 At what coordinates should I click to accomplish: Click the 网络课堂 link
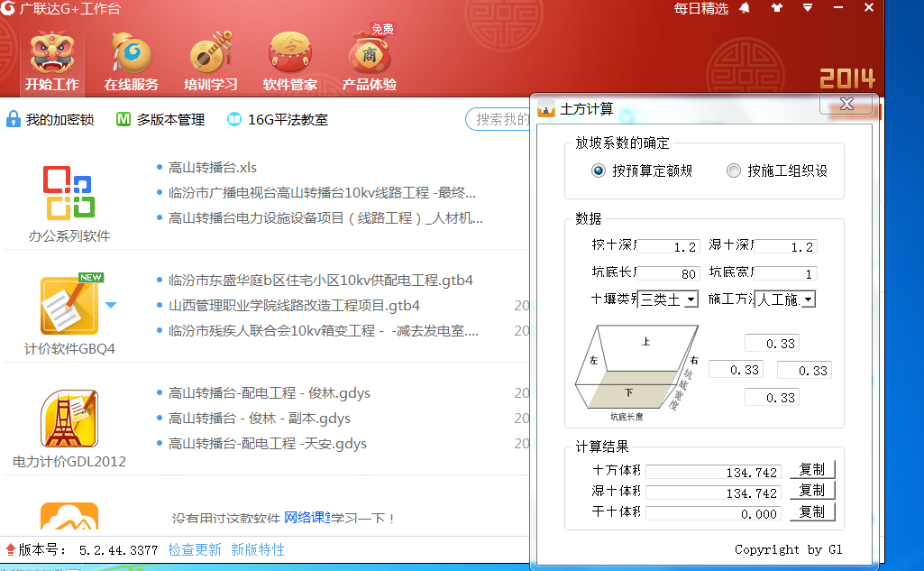(x=306, y=518)
